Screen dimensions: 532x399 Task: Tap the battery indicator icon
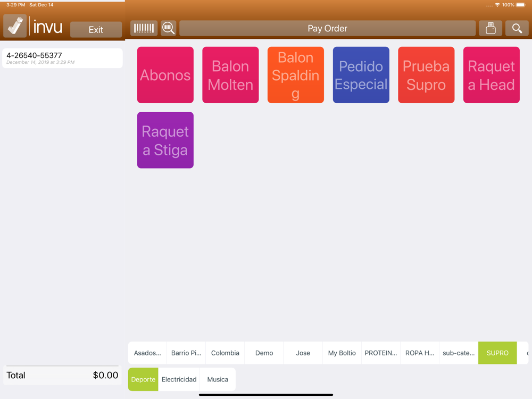coord(521,5)
